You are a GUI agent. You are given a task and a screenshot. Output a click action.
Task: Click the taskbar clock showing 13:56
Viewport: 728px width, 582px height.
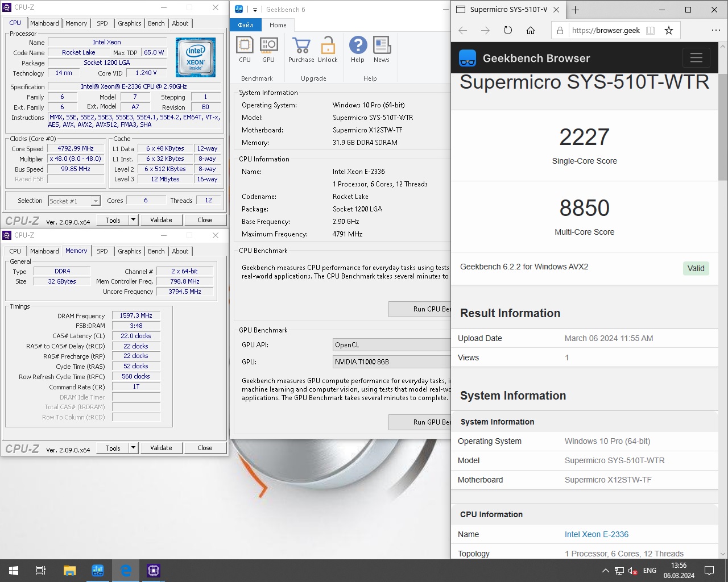point(679,571)
